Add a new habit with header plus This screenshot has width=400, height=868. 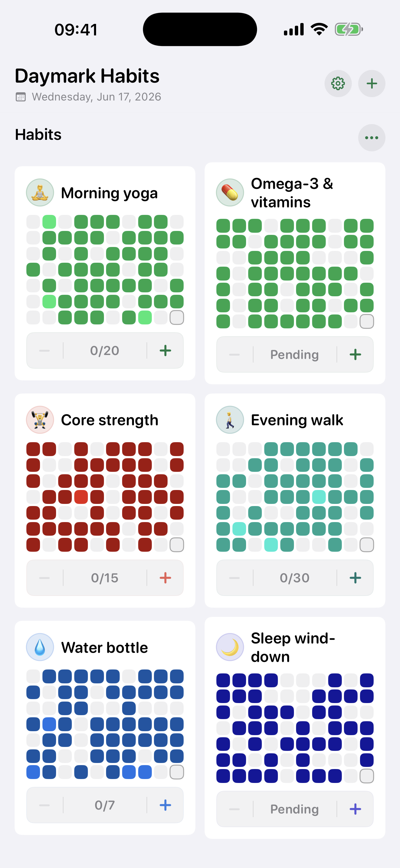tap(372, 84)
